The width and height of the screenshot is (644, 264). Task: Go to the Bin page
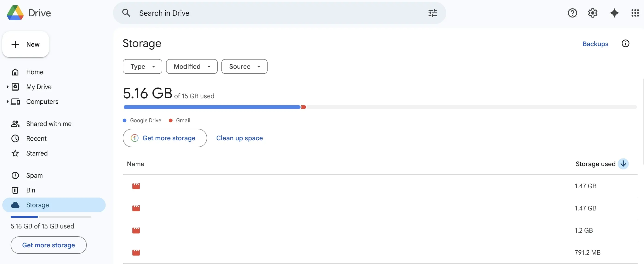(30, 190)
